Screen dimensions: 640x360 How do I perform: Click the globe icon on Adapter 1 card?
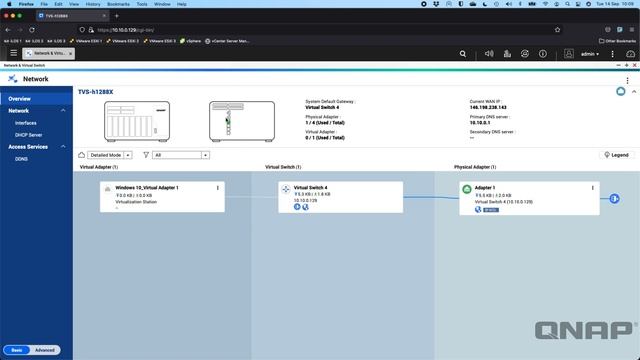click(478, 209)
